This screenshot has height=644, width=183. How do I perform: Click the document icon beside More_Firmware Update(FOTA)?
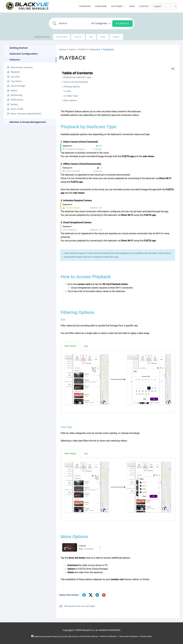tap(8, 114)
